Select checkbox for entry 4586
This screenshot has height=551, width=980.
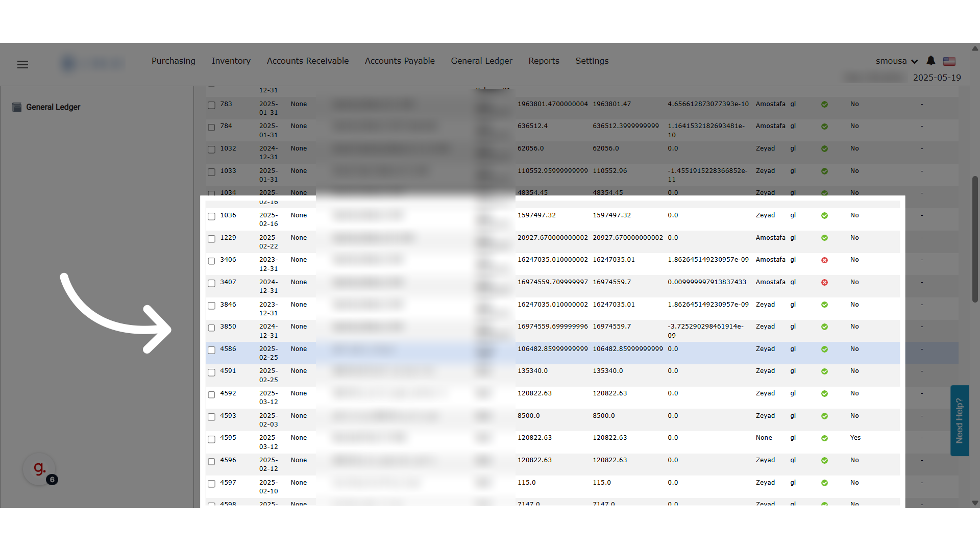[211, 350]
